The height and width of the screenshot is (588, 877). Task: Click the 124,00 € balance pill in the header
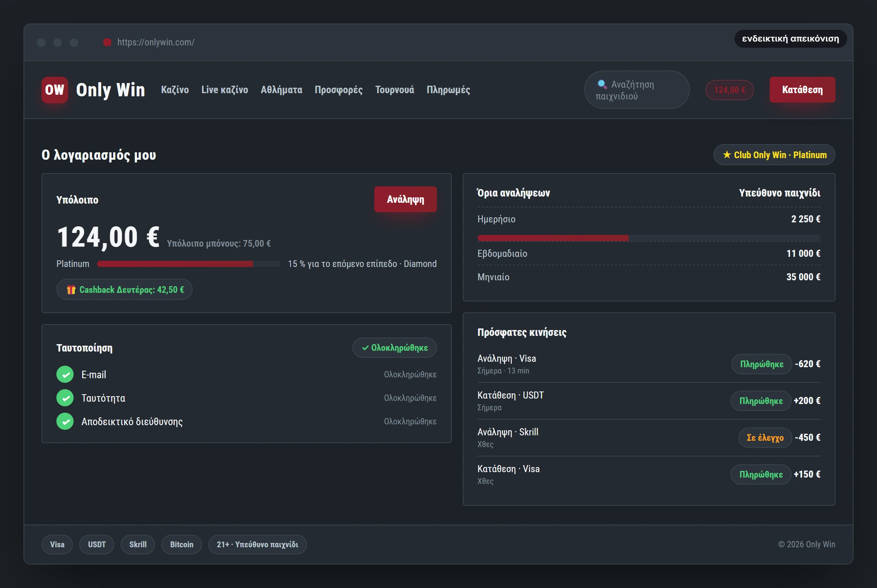[730, 90]
